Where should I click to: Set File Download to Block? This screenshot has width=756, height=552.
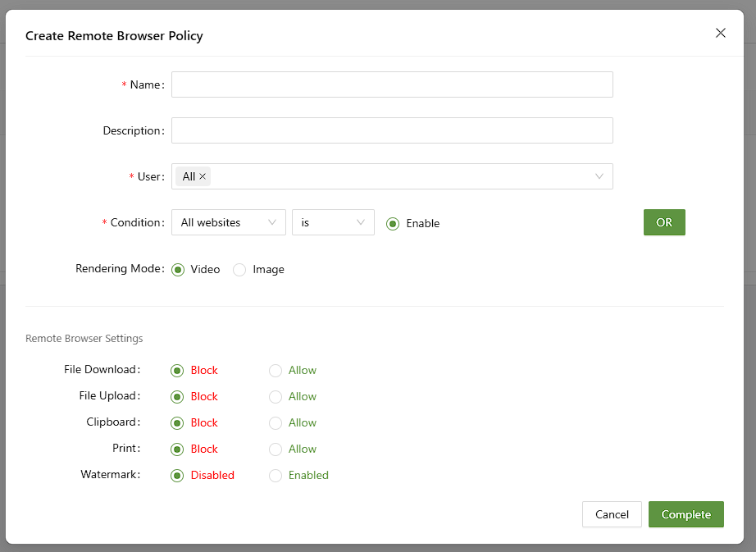point(178,370)
